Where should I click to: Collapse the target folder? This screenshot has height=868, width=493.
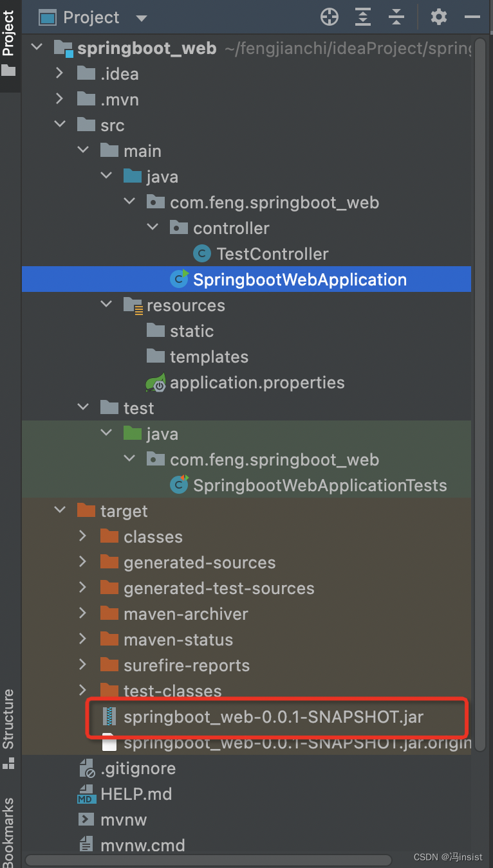coord(59,511)
